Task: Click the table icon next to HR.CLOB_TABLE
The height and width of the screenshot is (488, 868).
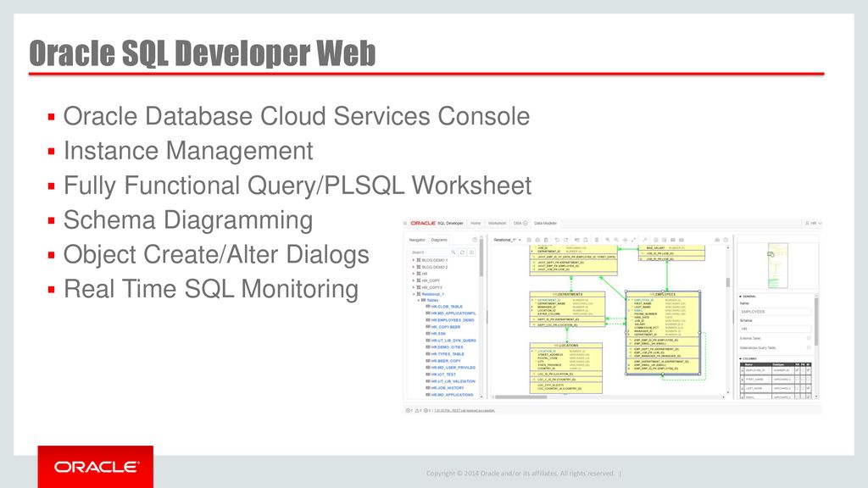Action: point(428,306)
